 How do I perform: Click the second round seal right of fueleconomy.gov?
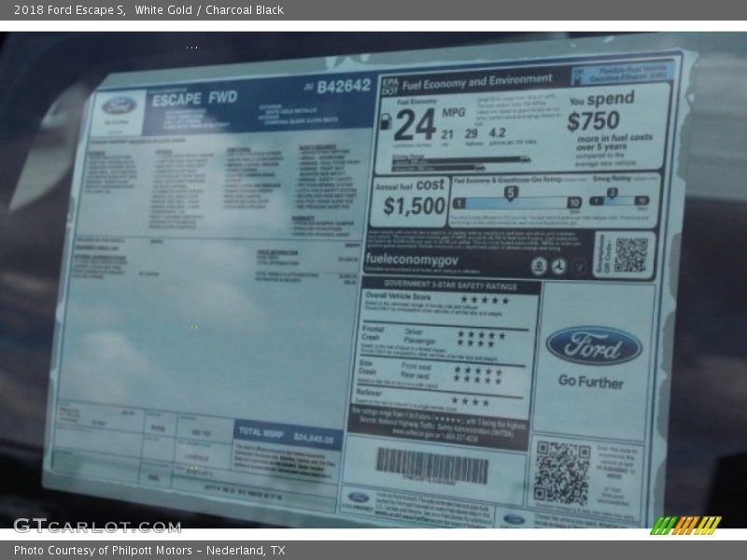click(558, 266)
